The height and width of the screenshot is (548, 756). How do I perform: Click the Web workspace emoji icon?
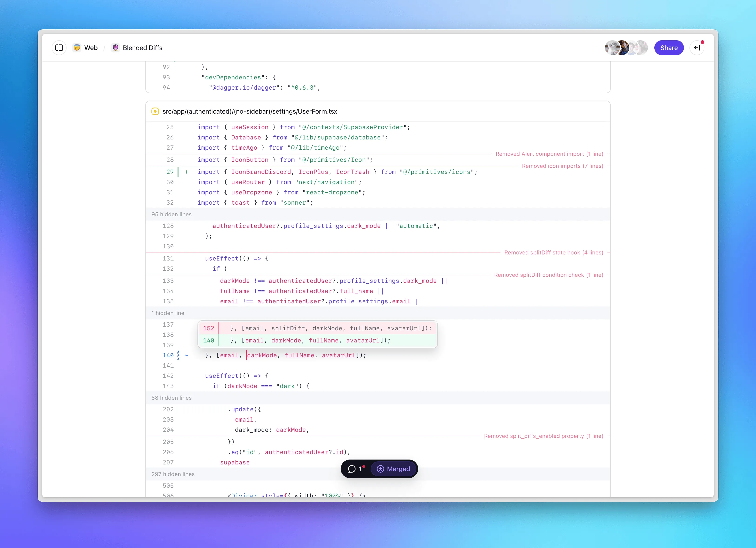click(x=77, y=48)
